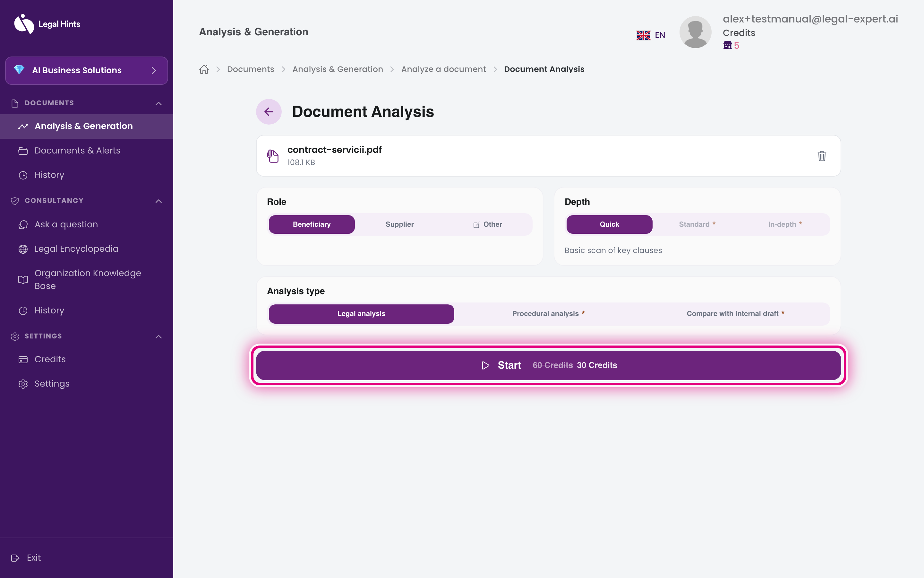924x578 pixels.
Task: Click the credits shop icon near 5
Action: [x=727, y=45]
